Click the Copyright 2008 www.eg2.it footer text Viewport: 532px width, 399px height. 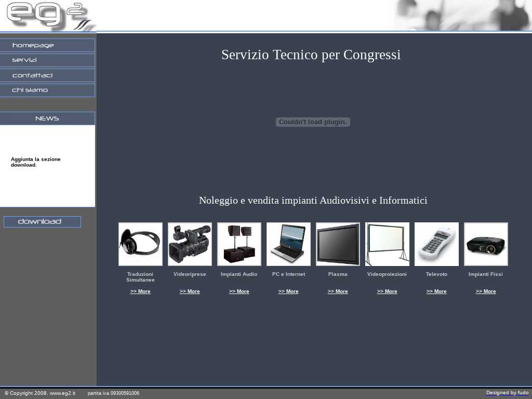40,393
